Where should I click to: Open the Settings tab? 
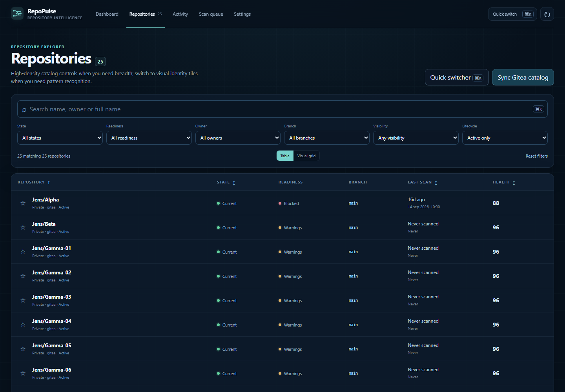(x=242, y=14)
